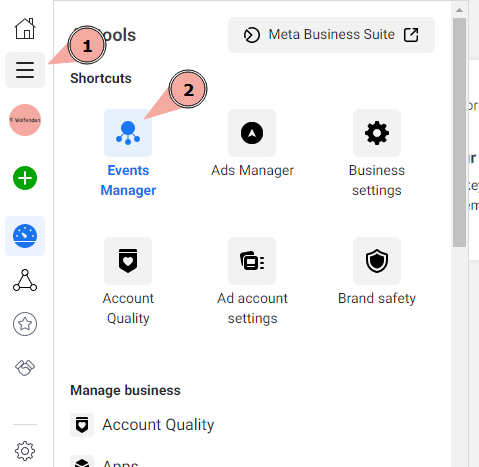479x467 pixels.
Task: Select the Wolfenden business account avatar
Action: coord(25,120)
